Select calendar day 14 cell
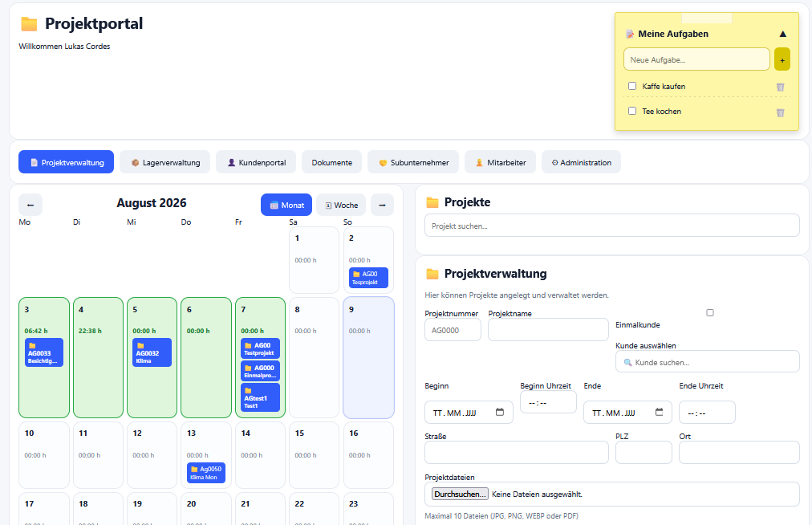 coord(261,455)
